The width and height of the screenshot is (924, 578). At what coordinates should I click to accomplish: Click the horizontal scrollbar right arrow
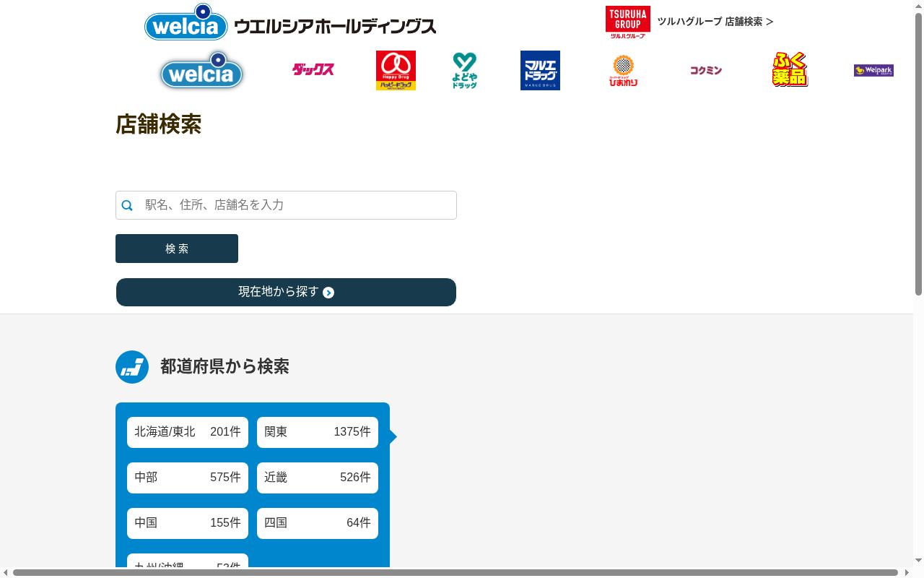[907, 573]
